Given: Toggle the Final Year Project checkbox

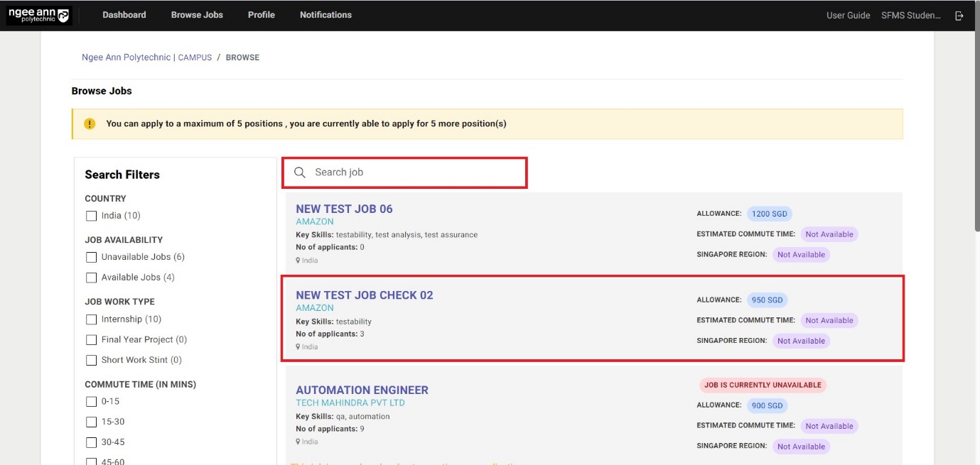Looking at the screenshot, I should [x=91, y=340].
